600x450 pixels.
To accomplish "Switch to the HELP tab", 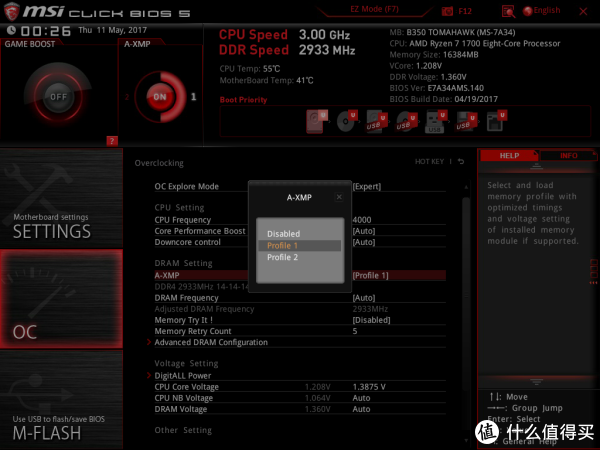I will pos(509,155).
